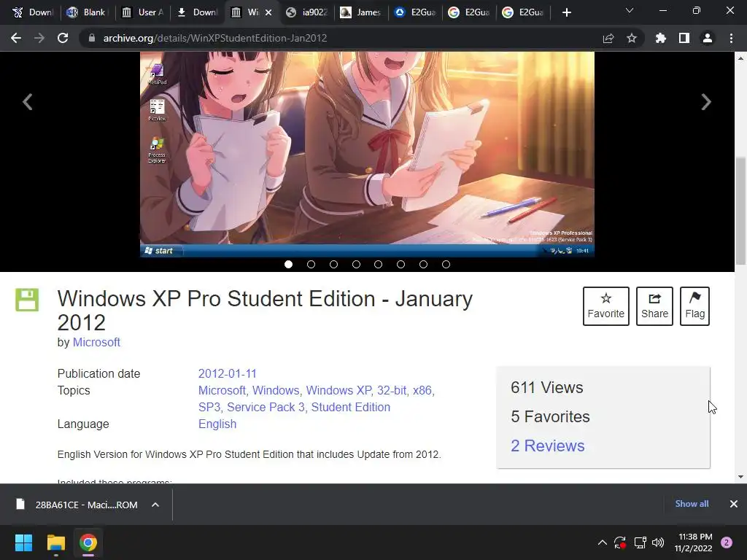Open the 32-bit topic link

click(392, 391)
